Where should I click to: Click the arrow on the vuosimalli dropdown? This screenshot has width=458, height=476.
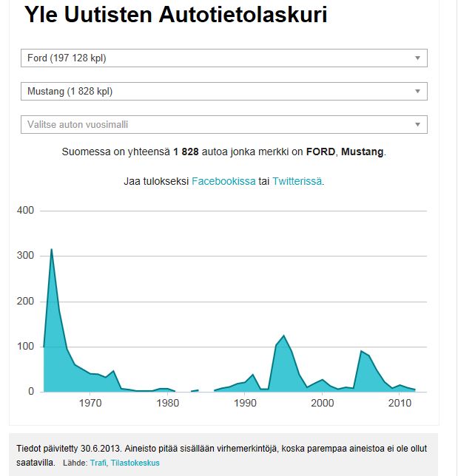click(x=417, y=125)
